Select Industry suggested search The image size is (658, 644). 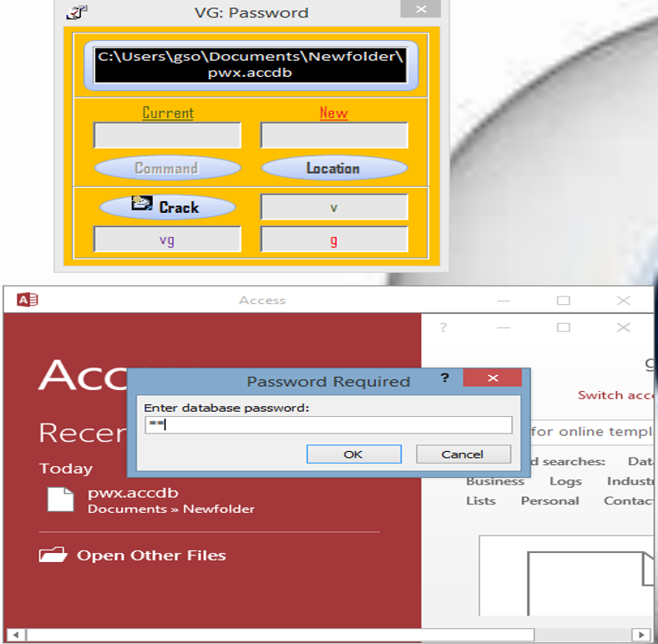pyautogui.click(x=630, y=481)
